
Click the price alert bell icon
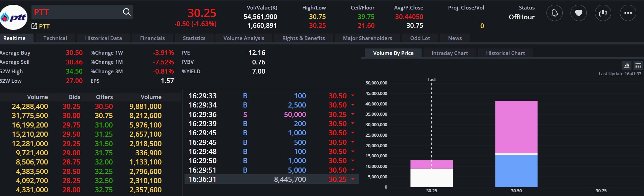pyautogui.click(x=555, y=13)
